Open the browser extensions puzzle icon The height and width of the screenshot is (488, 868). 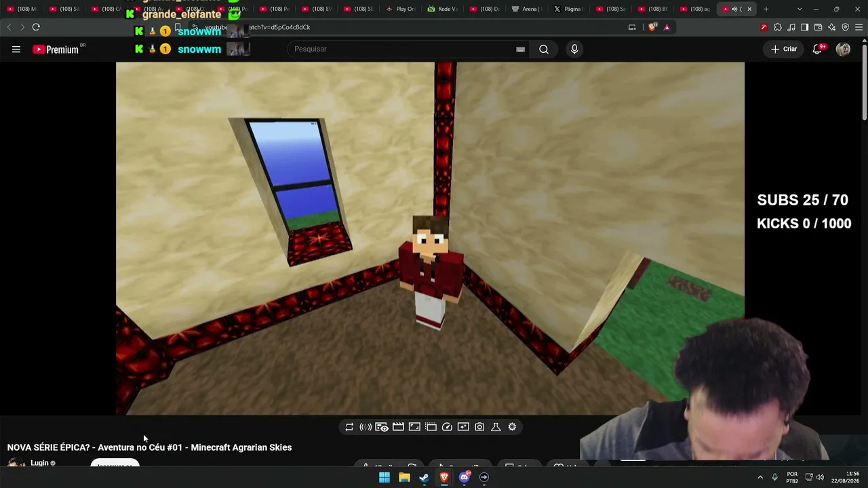[777, 27]
